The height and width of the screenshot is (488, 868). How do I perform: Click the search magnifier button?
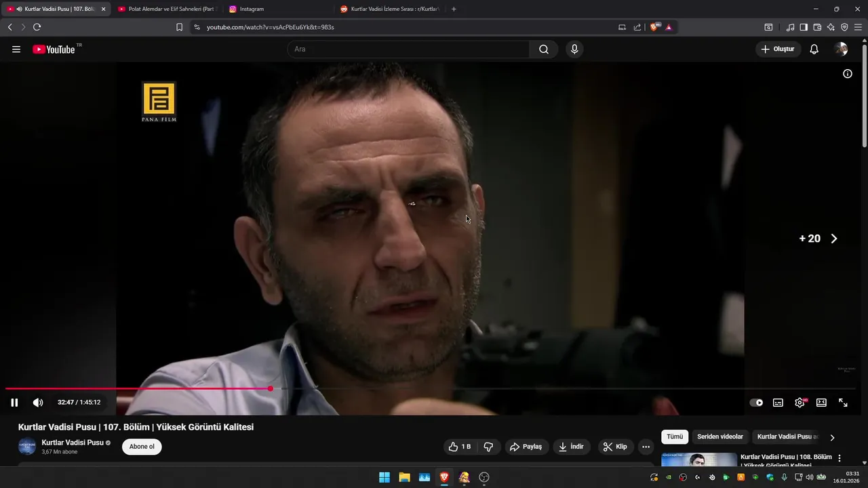[x=544, y=49]
